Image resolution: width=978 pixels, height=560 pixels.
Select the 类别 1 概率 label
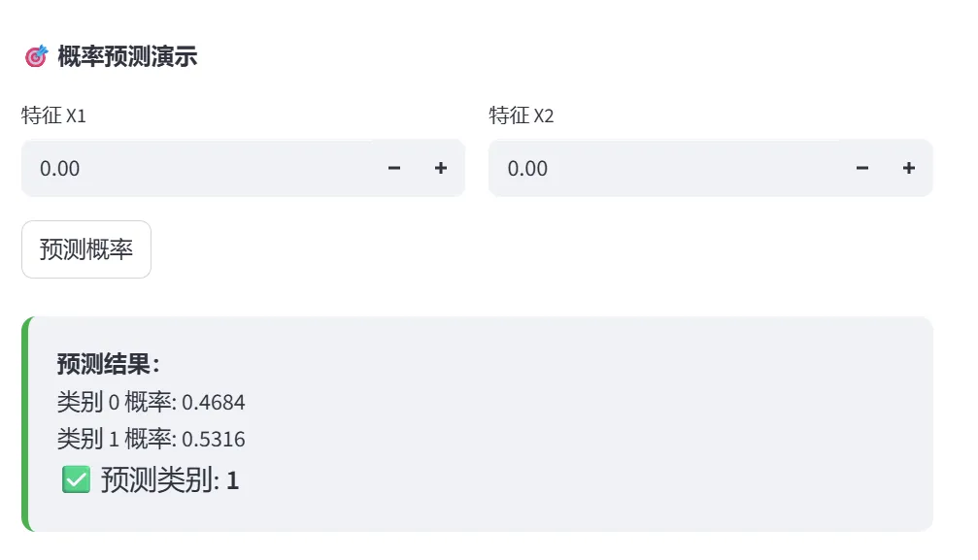click(x=117, y=440)
